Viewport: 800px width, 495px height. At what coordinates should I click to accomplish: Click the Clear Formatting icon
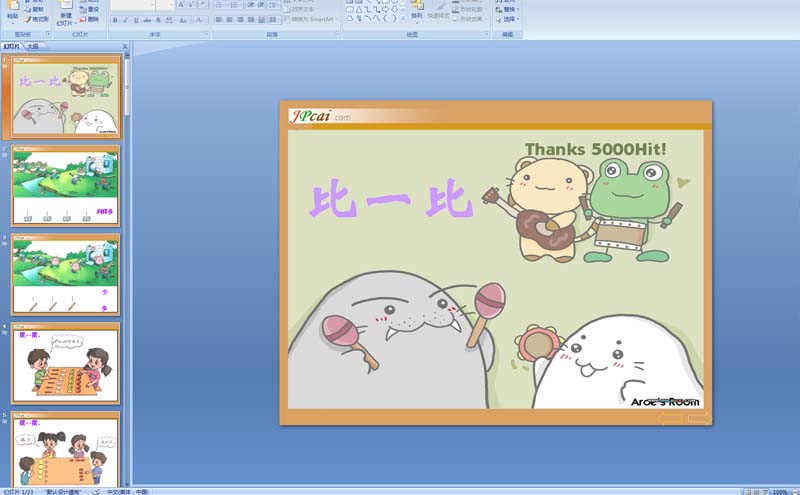coord(203,5)
